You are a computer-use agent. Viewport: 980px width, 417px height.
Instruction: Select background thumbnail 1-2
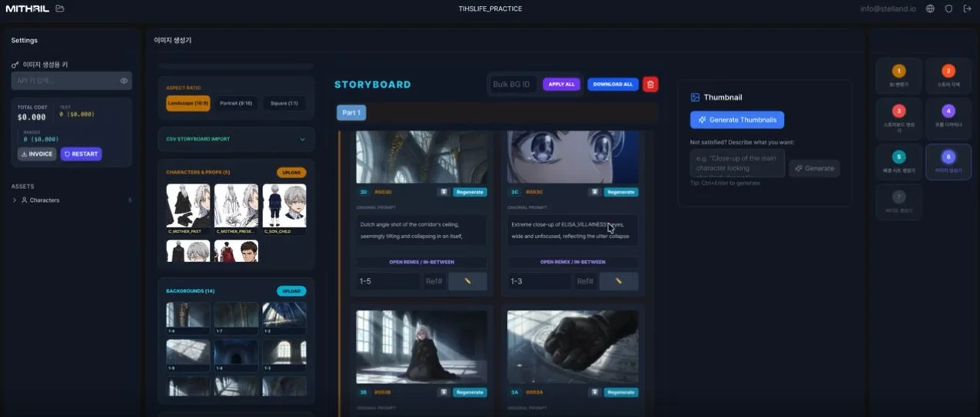coord(284,318)
